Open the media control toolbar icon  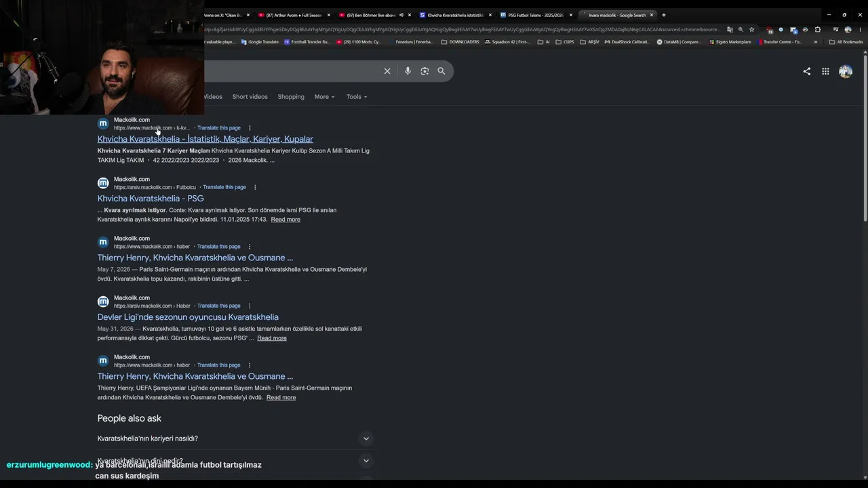[836, 30]
